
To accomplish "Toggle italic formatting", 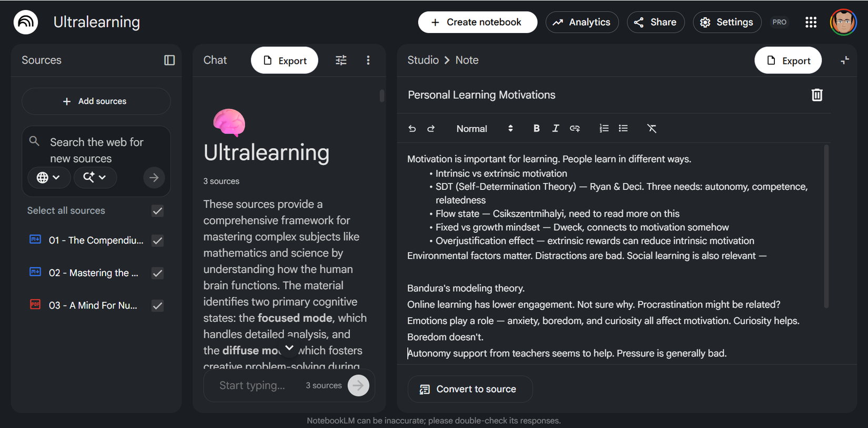I will (556, 128).
